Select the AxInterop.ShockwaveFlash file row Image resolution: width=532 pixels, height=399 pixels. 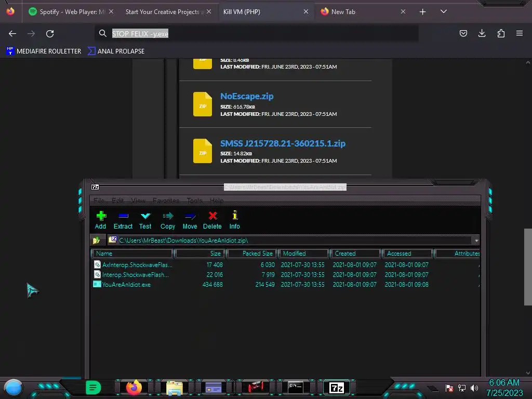tap(285, 264)
